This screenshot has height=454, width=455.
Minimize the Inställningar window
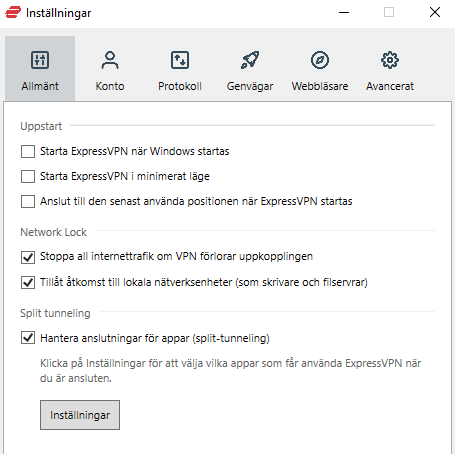click(x=344, y=13)
